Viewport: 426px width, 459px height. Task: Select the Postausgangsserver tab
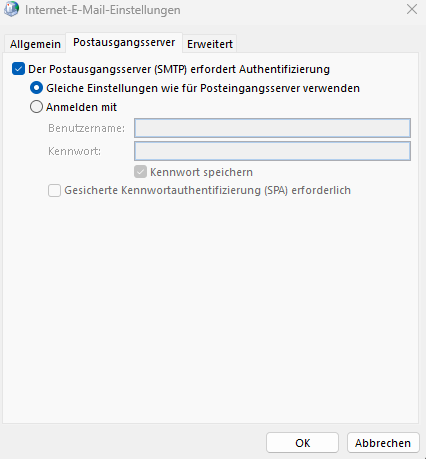click(124, 43)
